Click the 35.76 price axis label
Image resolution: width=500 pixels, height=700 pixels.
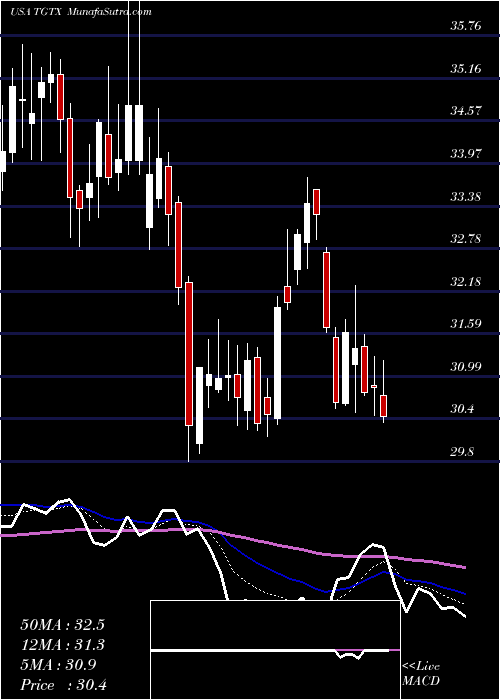point(466,26)
